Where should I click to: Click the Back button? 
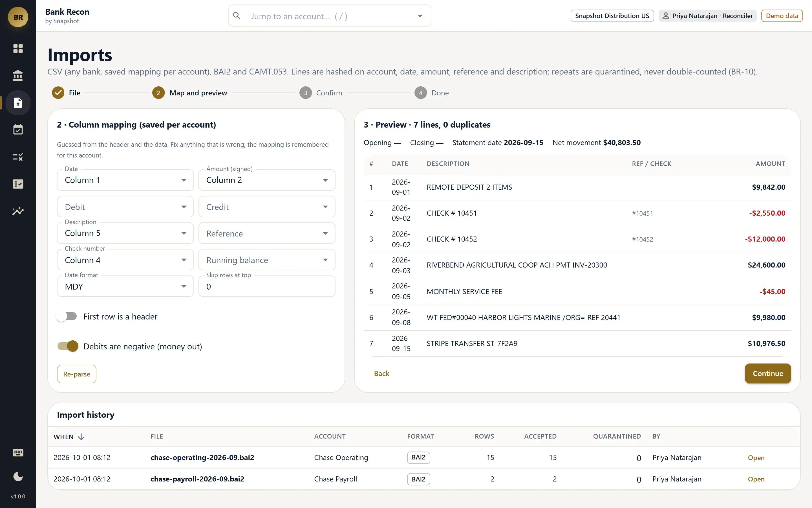pos(381,373)
